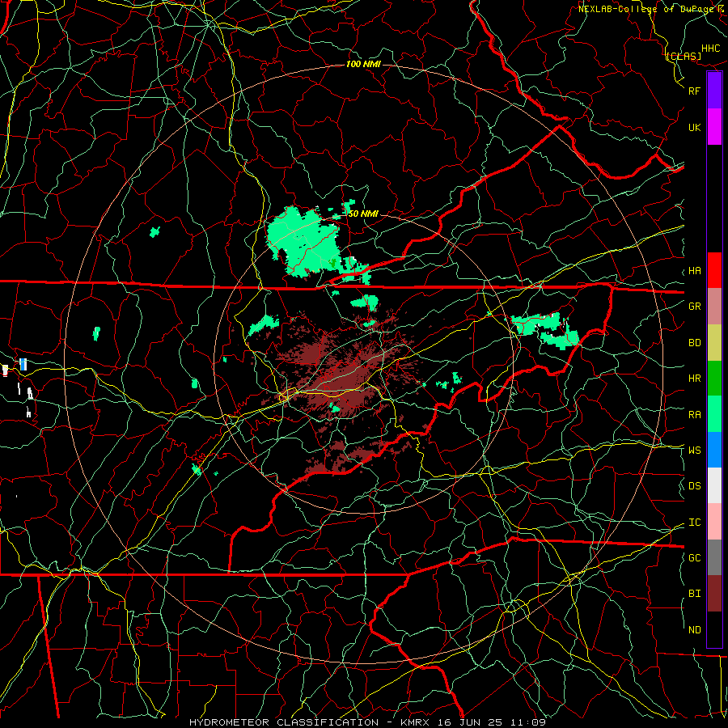
Task: Click the [CLAS] units label
Action: [684, 57]
